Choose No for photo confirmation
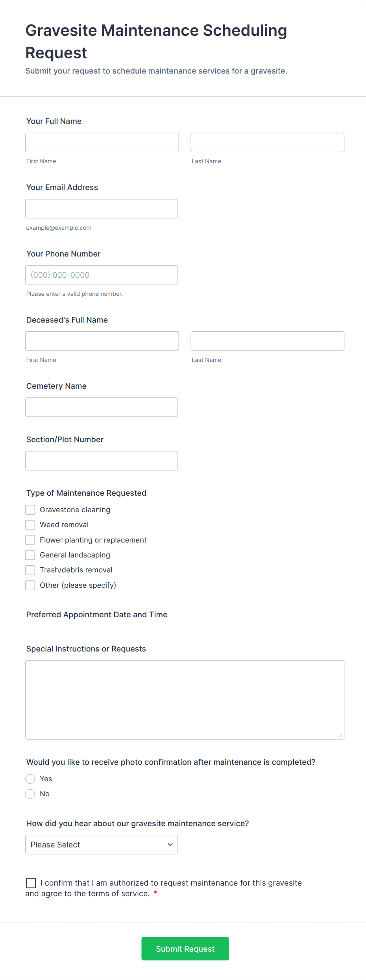The width and height of the screenshot is (366, 980). [30, 794]
